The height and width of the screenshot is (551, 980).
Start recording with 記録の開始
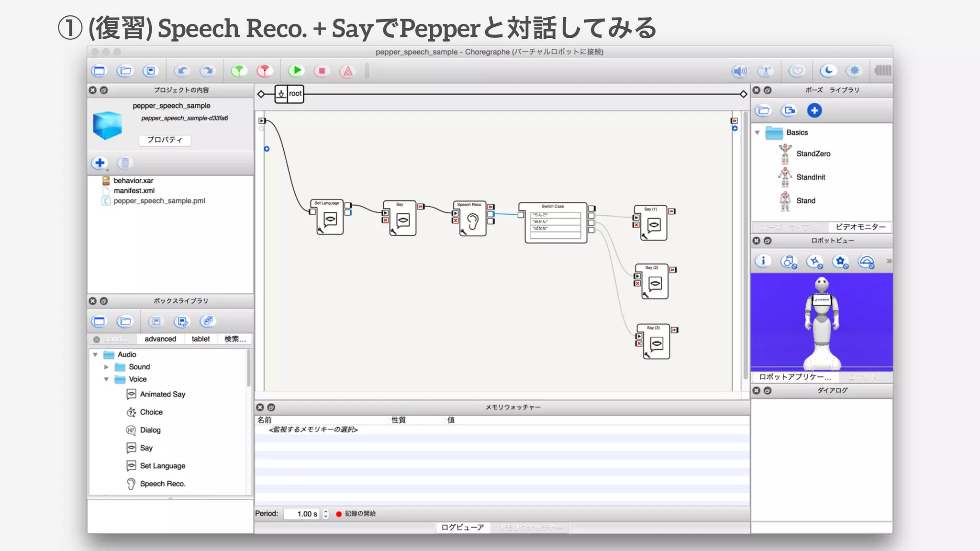(x=356, y=514)
